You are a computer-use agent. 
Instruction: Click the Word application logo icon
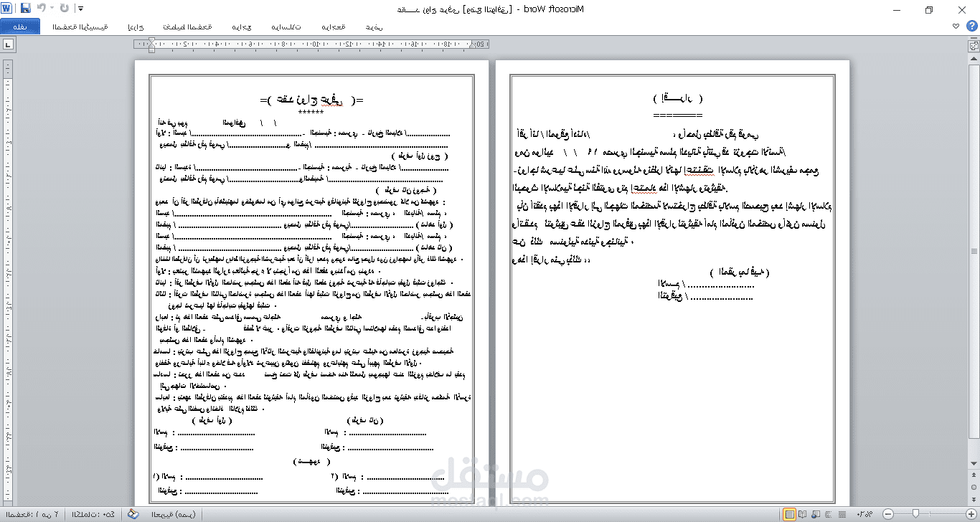[8, 9]
